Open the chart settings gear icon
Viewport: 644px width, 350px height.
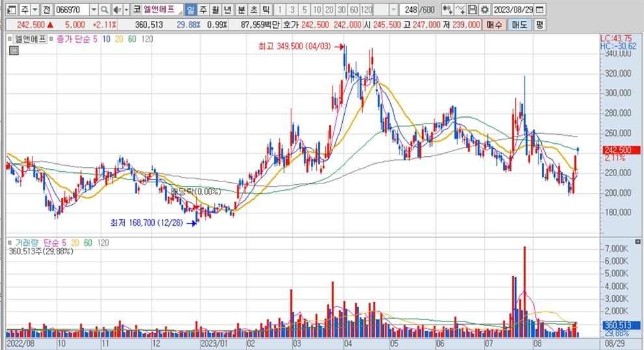tap(484, 10)
